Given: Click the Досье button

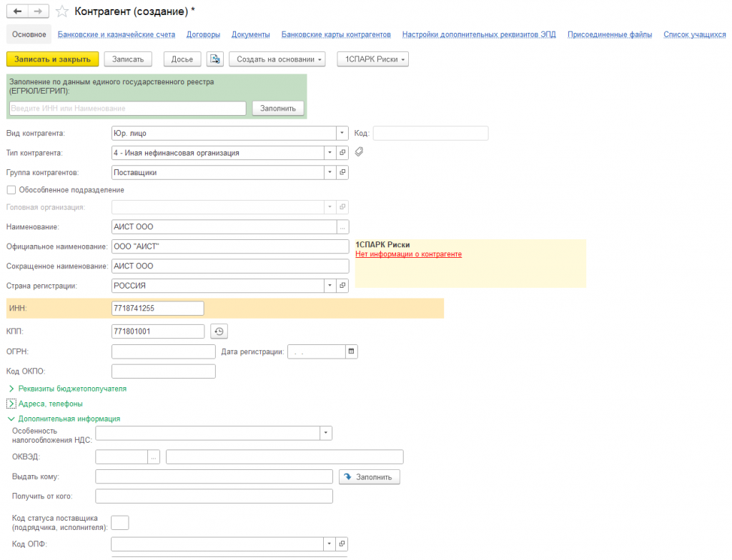Looking at the screenshot, I should tap(182, 59).
